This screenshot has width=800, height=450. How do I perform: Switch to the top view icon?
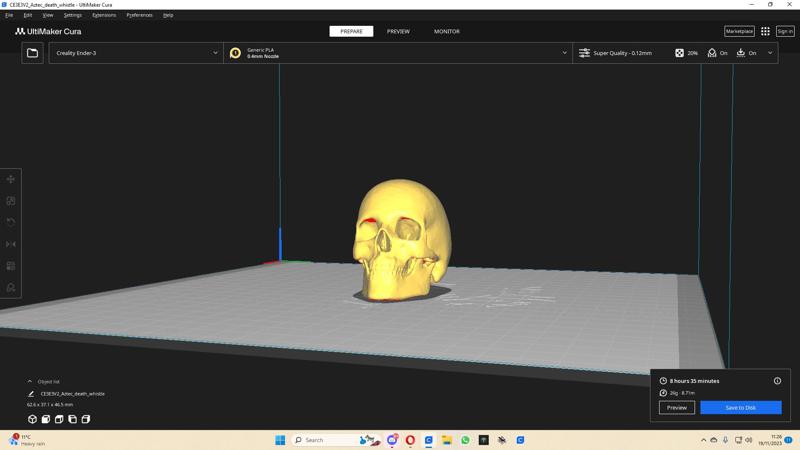(x=59, y=419)
